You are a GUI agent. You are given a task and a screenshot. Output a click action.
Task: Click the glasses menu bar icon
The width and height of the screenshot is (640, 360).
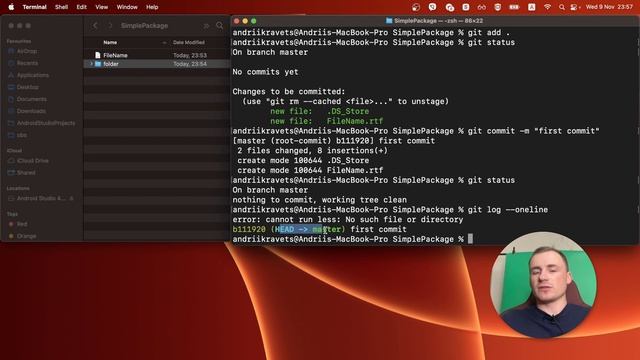click(x=482, y=7)
